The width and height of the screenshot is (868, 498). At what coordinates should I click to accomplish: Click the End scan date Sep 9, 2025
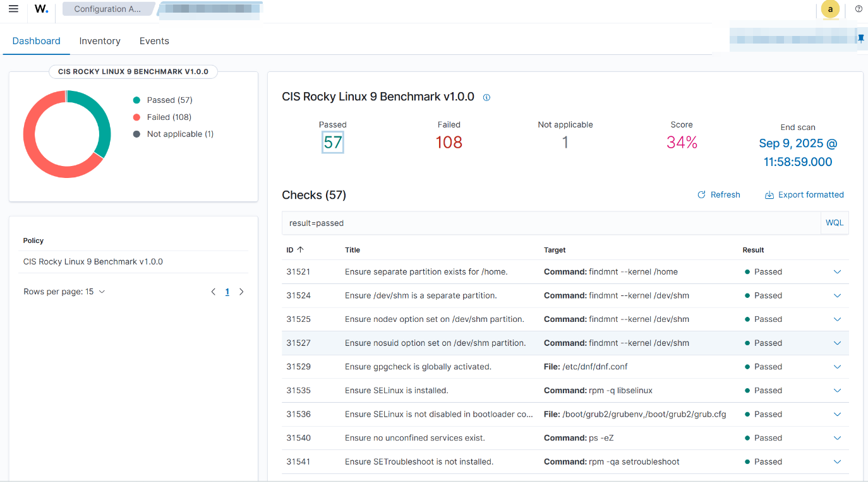pos(798,153)
